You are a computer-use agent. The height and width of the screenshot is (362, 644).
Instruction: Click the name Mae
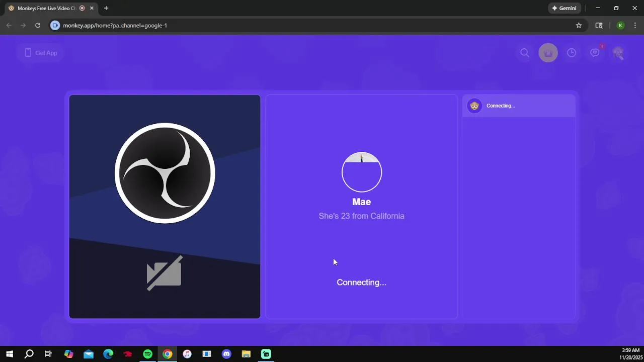tap(362, 202)
